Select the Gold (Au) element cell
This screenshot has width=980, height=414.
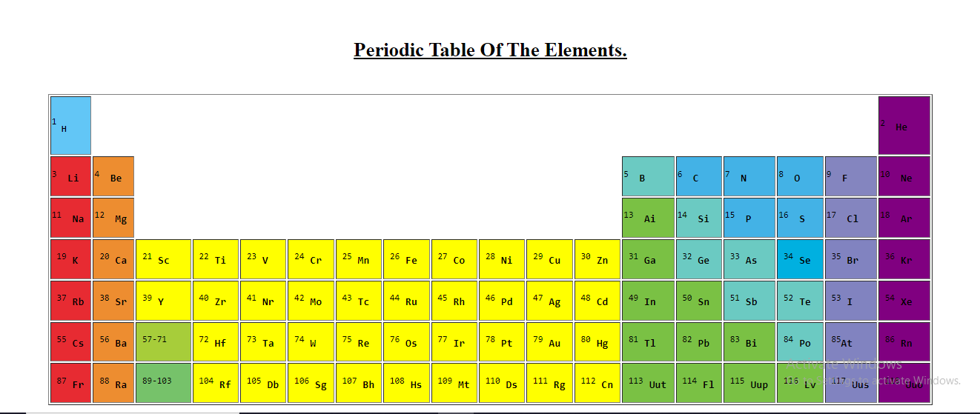549,342
